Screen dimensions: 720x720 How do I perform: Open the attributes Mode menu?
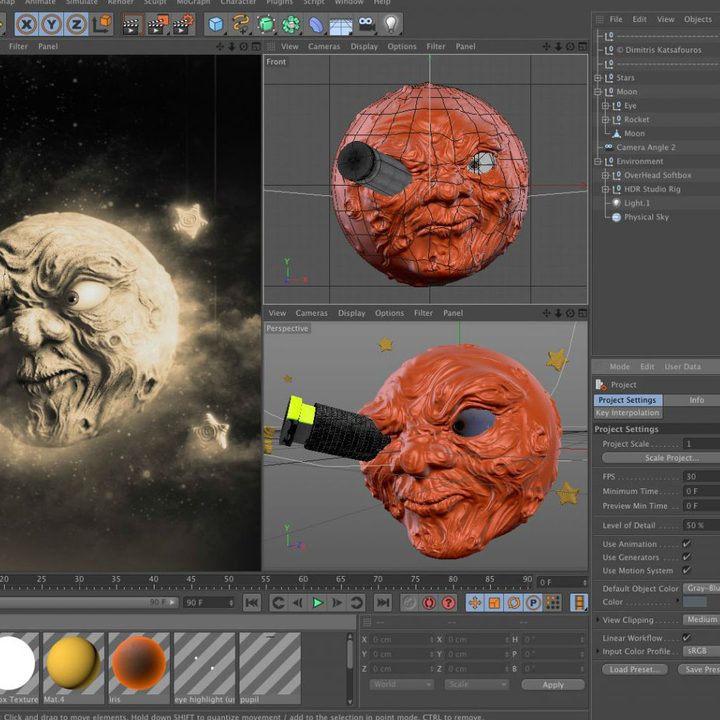point(619,366)
